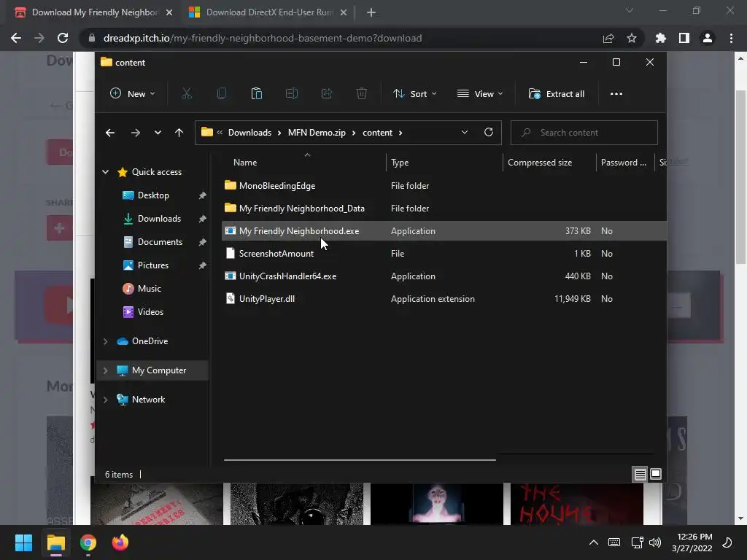Open Chrome extensions puzzle icon
The height and width of the screenshot is (560, 747).
tap(660, 38)
